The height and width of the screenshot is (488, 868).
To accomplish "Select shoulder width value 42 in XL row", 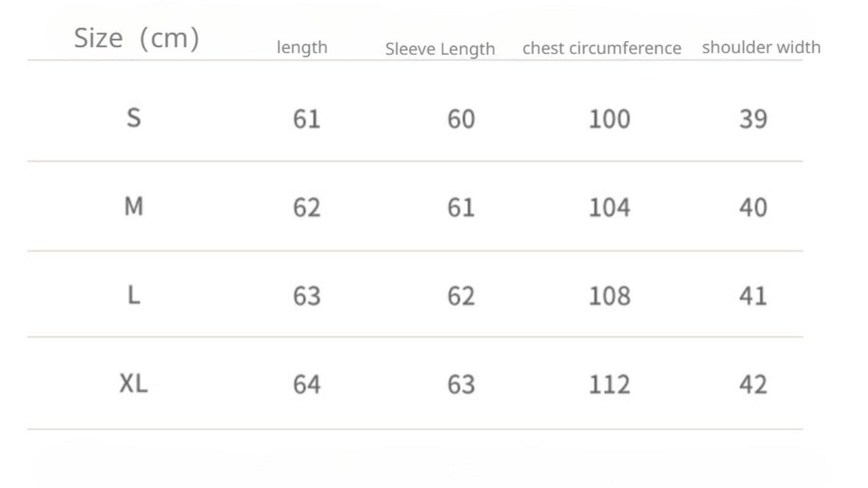I will pyautogui.click(x=753, y=385).
